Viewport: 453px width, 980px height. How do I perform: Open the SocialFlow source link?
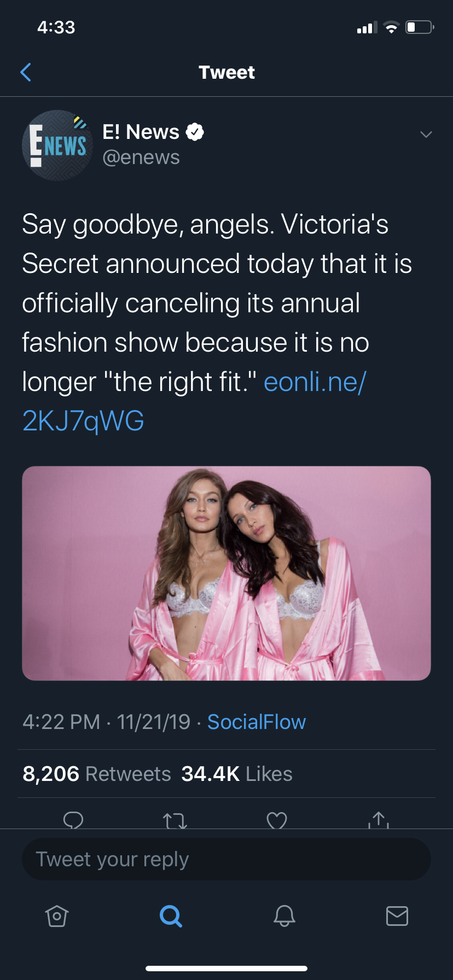256,722
